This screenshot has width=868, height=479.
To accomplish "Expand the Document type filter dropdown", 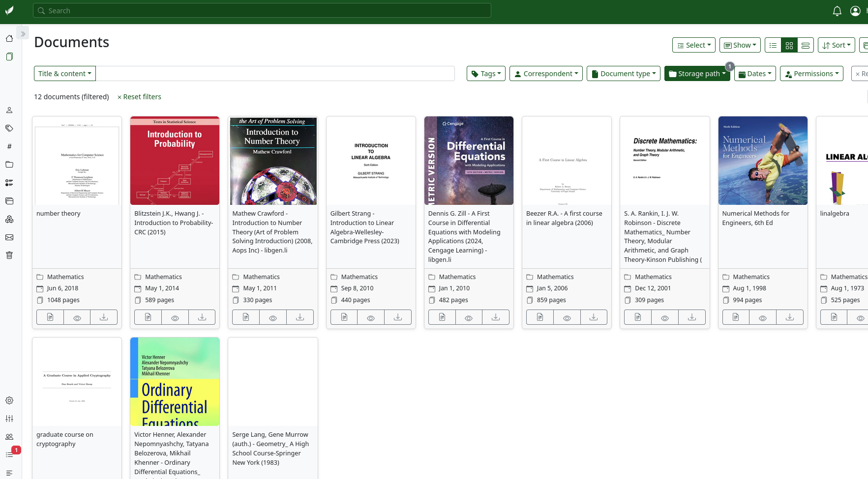I will (624, 74).
